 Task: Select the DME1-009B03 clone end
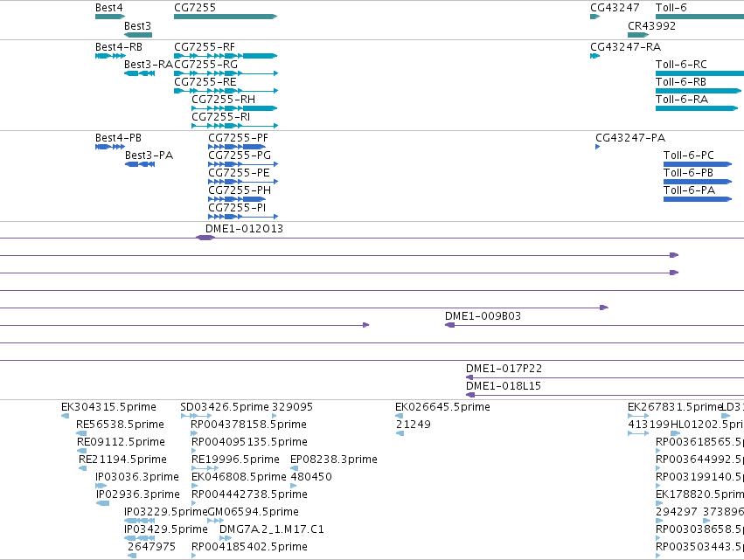pos(450,325)
